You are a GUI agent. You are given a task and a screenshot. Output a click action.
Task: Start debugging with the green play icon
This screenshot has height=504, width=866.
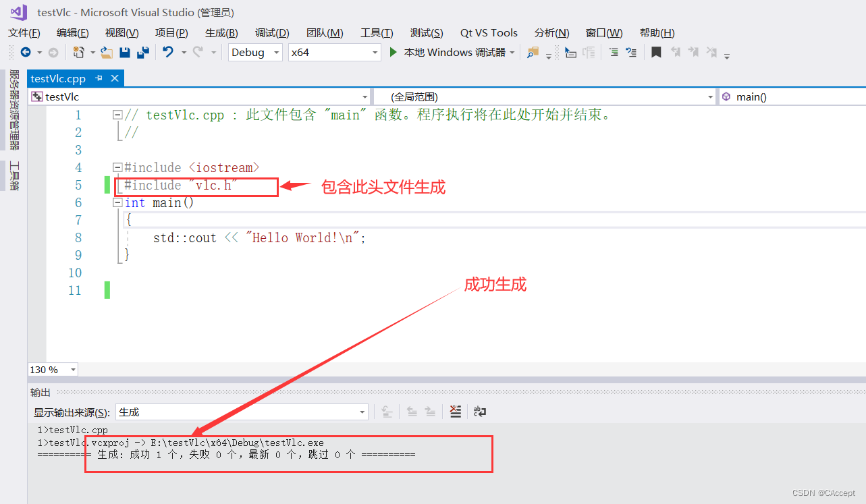pos(394,52)
